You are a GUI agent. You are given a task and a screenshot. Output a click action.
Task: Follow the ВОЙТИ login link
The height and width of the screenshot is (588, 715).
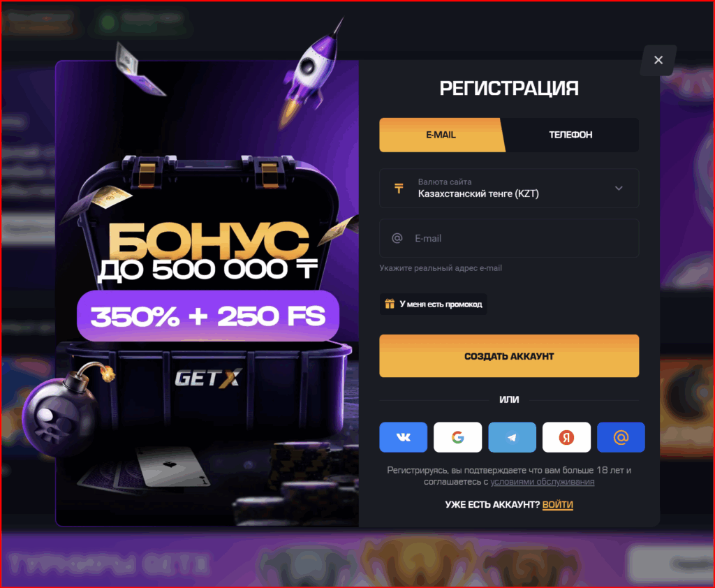(558, 504)
